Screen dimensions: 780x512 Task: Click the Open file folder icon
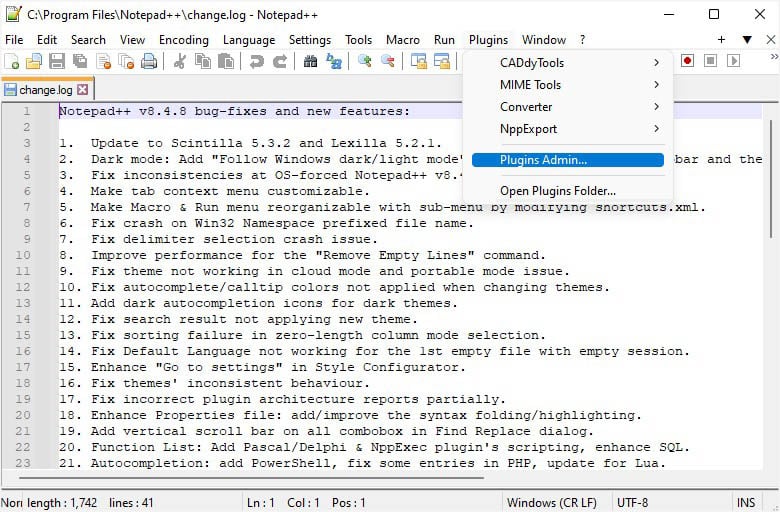point(34,62)
